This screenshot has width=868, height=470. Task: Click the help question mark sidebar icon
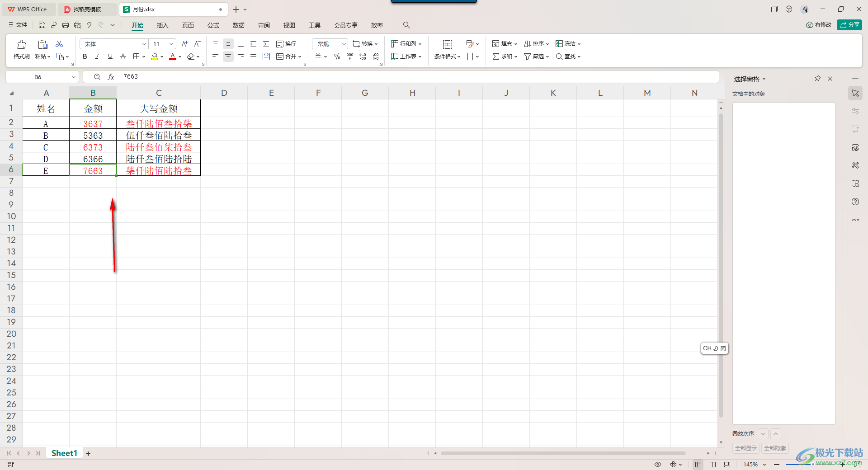[x=855, y=202]
